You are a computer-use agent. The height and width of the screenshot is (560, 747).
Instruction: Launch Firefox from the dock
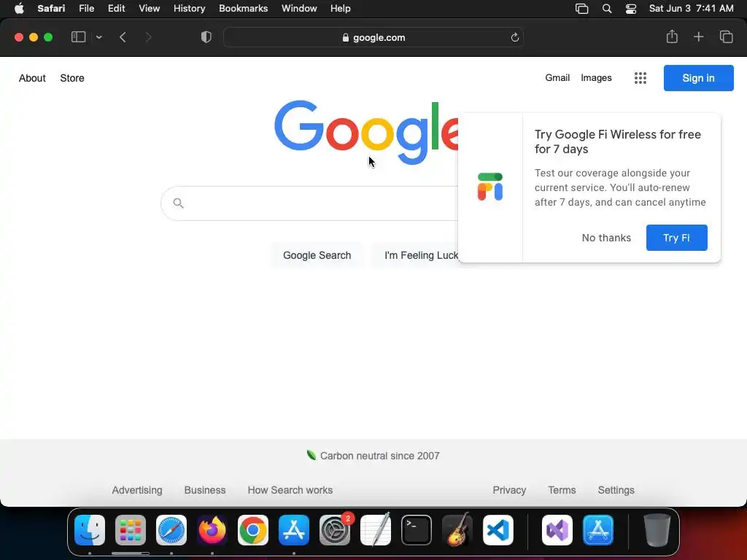(212, 530)
